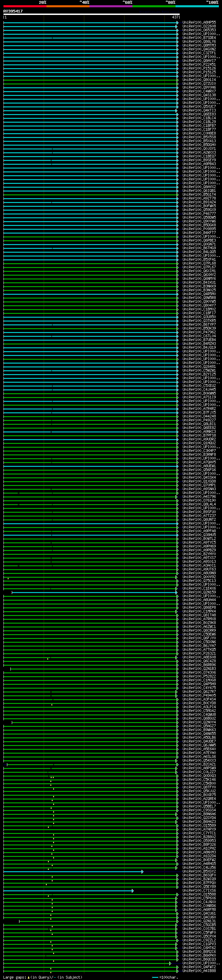Screen dimensions: 222x980
Task: Select the UniRef100_B5DGH0 label
Action: pyautogui.click(x=199, y=145)
